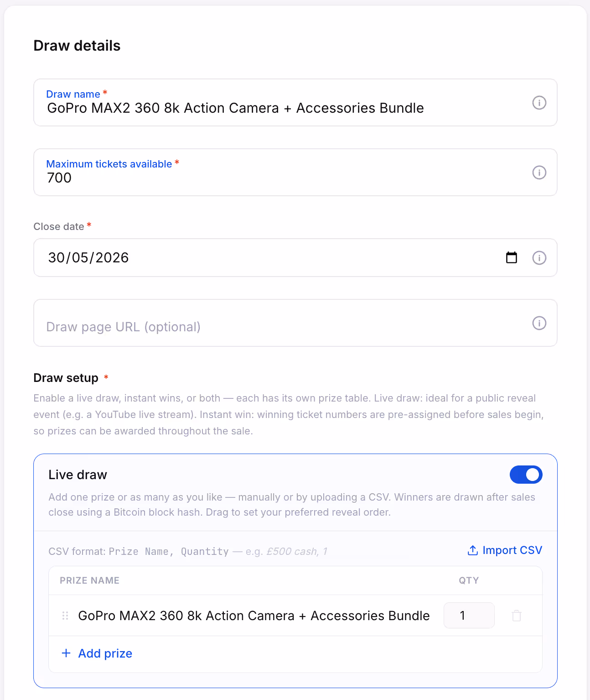Click the trash icon for GoPro prize row

pos(517,616)
